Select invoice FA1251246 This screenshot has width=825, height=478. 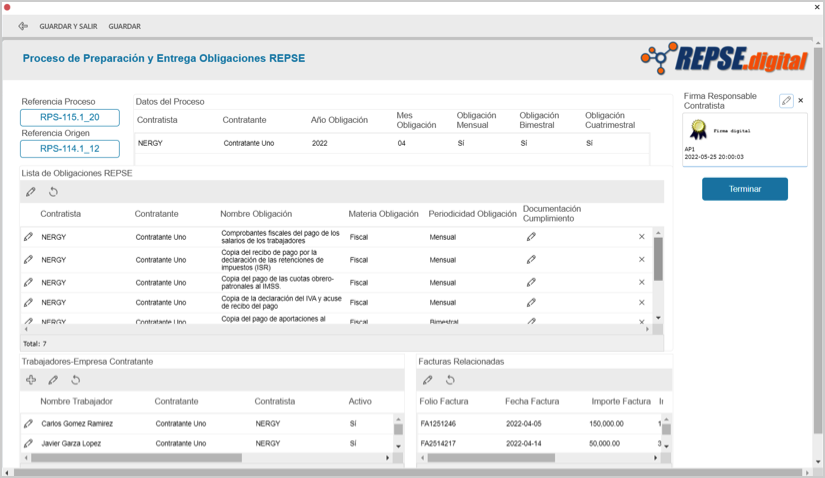pos(438,424)
